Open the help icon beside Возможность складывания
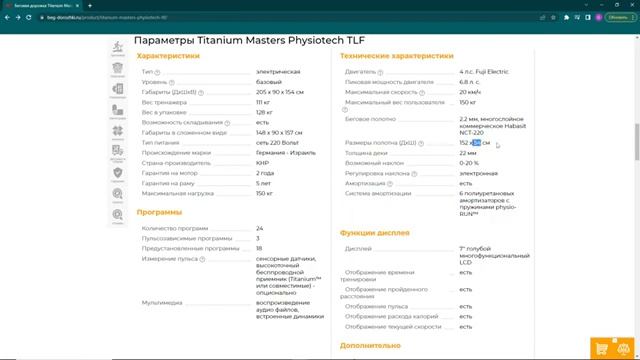Viewport: 640px width, 360px height. click(x=227, y=123)
